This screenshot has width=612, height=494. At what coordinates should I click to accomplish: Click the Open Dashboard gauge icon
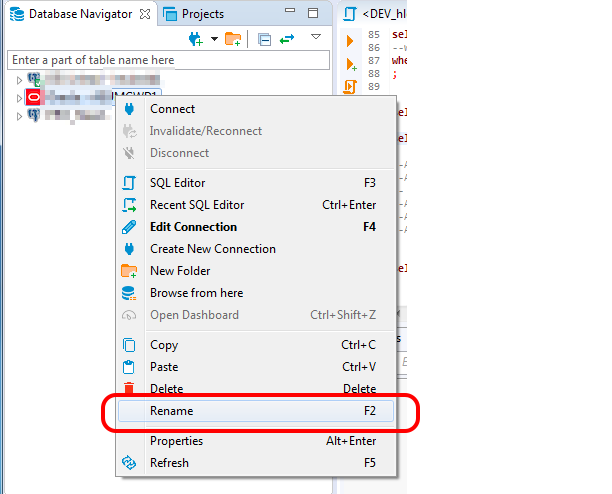click(x=129, y=315)
